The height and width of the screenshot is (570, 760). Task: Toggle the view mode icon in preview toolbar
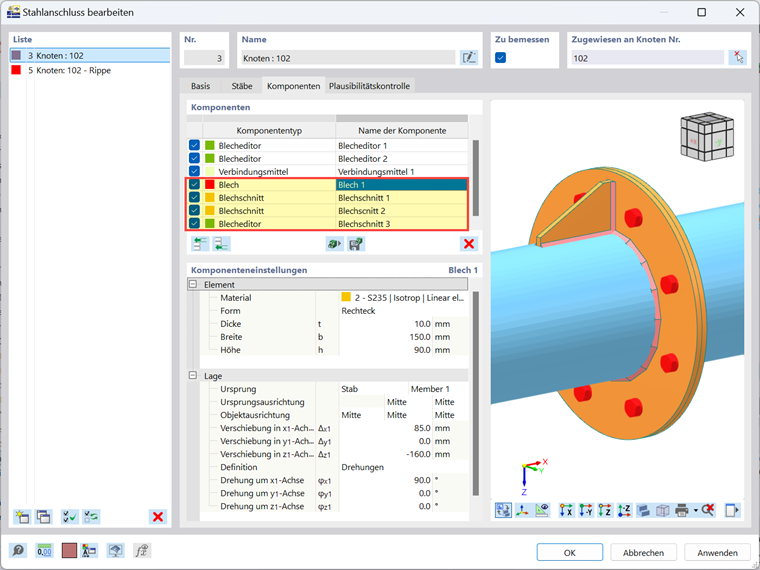pos(503,510)
